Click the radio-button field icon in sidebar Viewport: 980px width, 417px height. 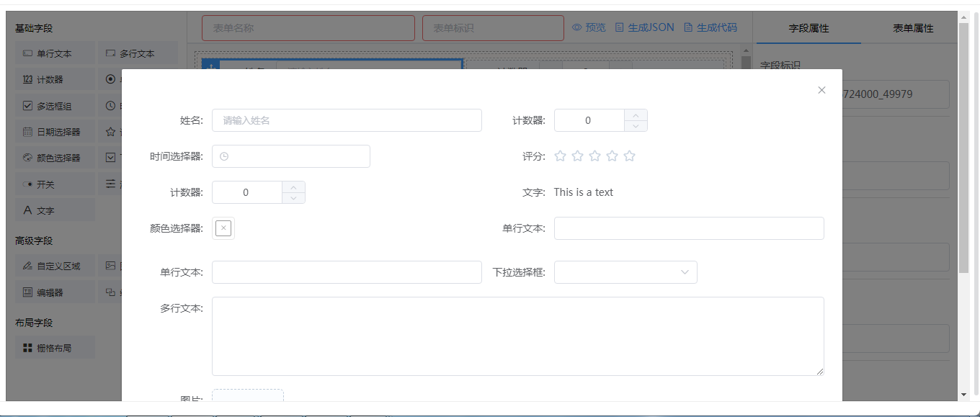point(110,79)
